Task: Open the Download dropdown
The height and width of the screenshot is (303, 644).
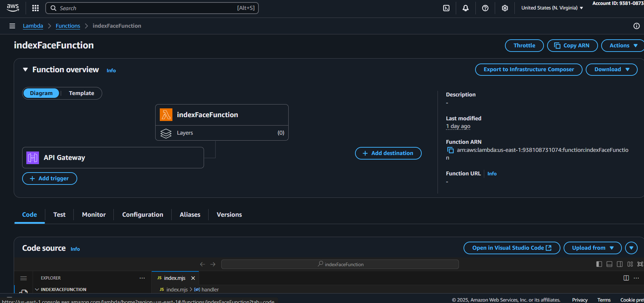Action: (612, 69)
